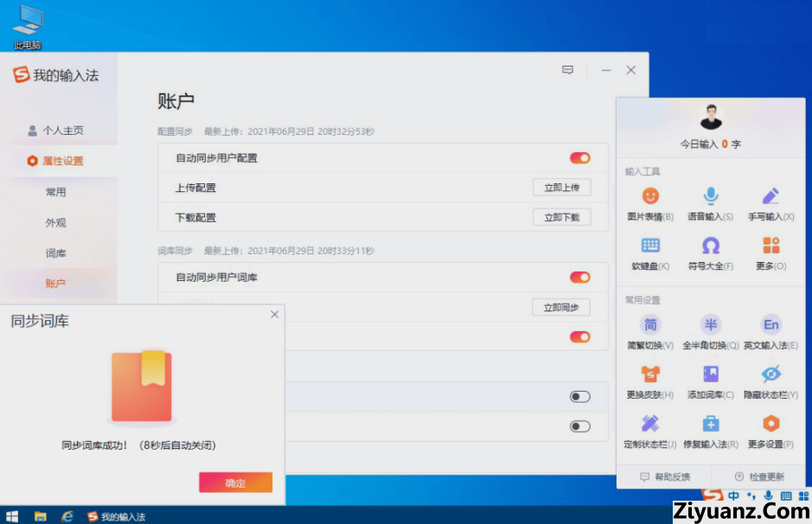Click 立即上传 button
The image size is (812, 524).
(x=561, y=188)
